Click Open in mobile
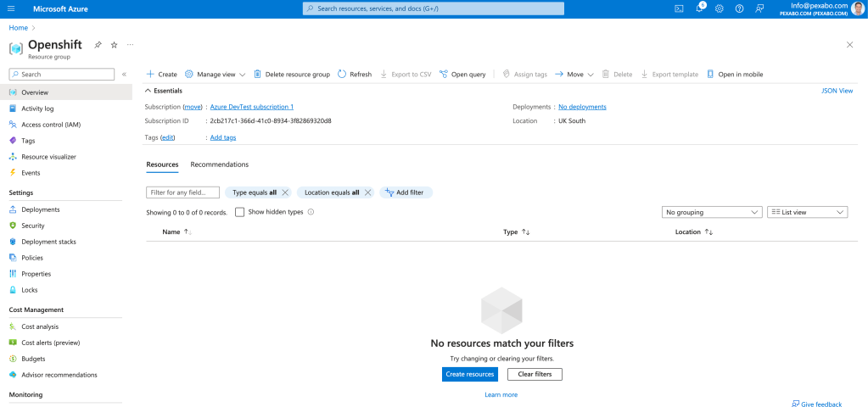The width and height of the screenshot is (868, 407). [x=735, y=74]
